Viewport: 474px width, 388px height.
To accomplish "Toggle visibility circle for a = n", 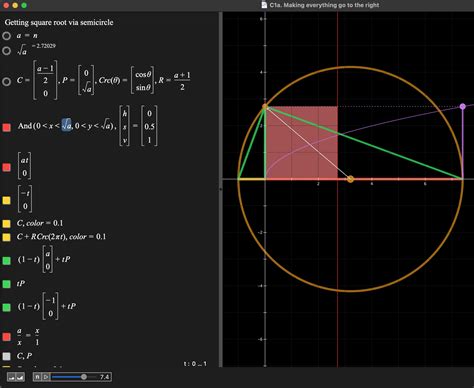I will pos(7,36).
